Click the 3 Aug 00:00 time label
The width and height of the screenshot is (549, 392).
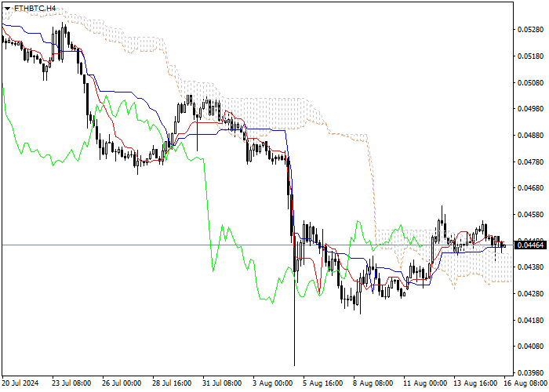(272, 383)
